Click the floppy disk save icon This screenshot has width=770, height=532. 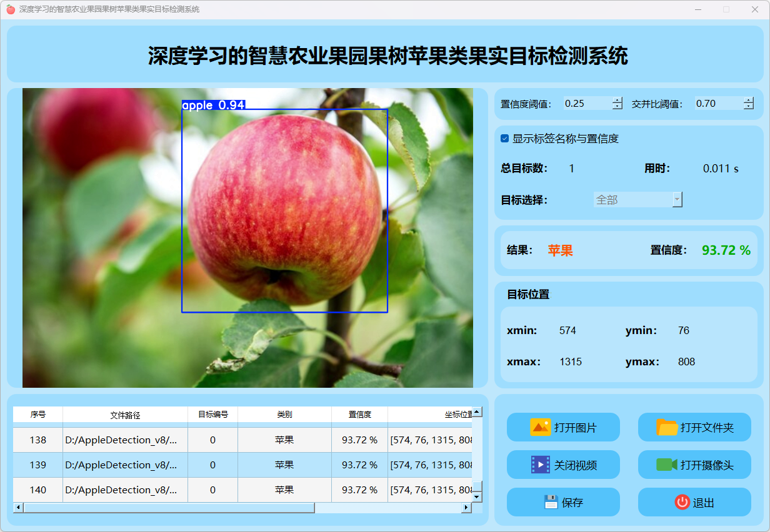551,502
